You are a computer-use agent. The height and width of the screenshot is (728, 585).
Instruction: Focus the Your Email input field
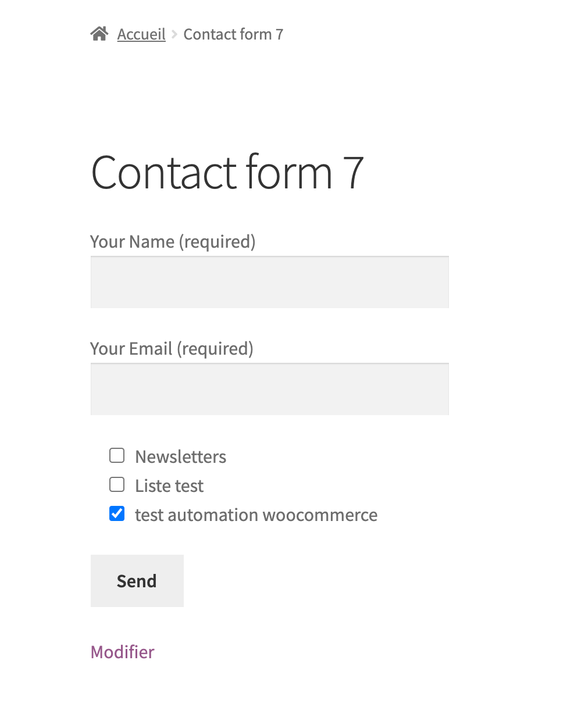(x=270, y=389)
